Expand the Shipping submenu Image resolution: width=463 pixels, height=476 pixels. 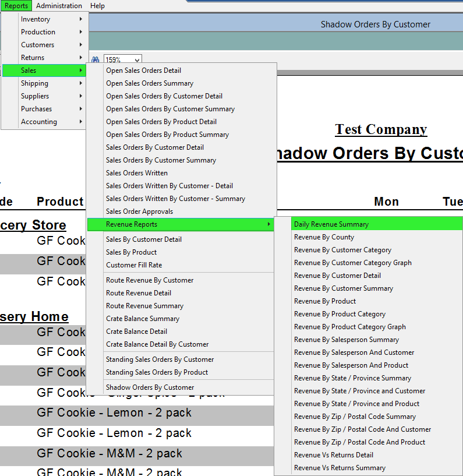[x=44, y=83]
